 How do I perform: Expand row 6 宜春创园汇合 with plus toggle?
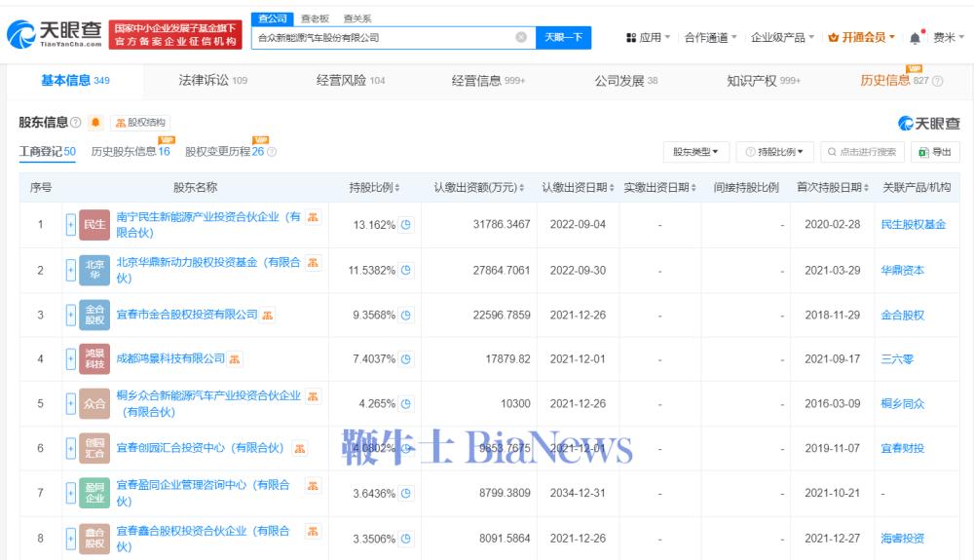pos(71,448)
